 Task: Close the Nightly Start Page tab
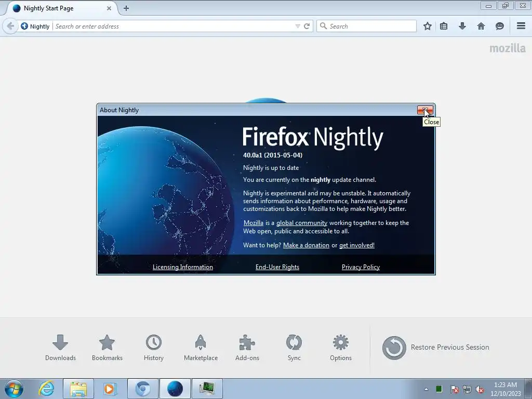coord(109,8)
